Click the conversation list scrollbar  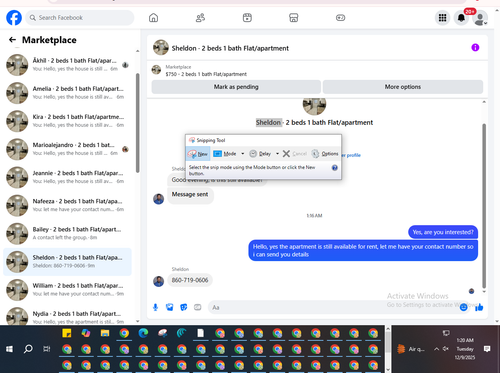(137, 123)
